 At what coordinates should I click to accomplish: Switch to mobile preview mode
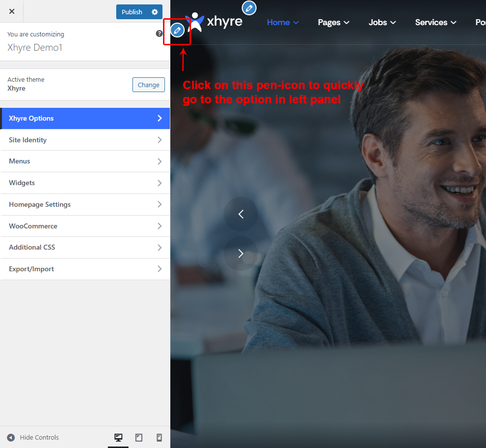(x=159, y=437)
